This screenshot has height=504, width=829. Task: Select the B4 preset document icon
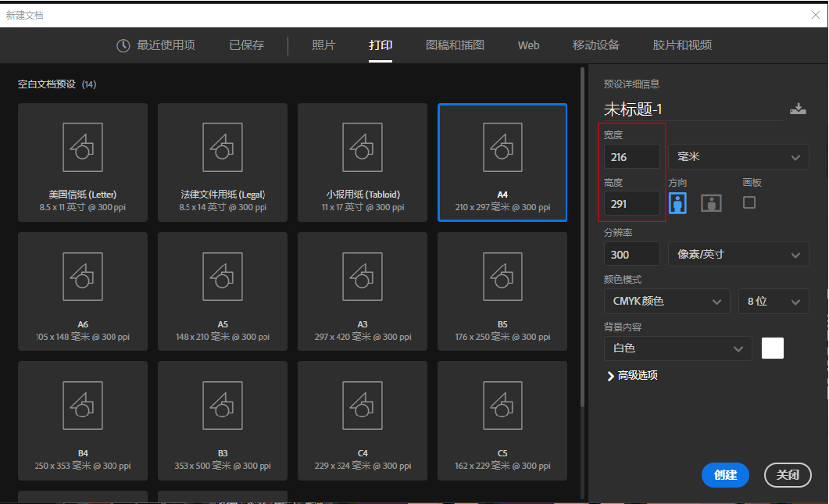coord(83,406)
